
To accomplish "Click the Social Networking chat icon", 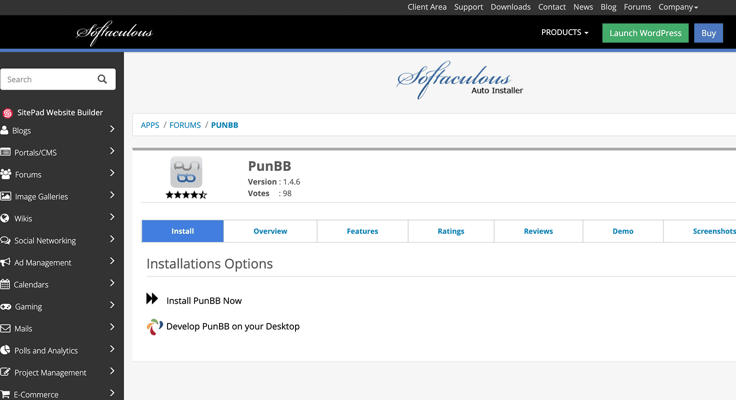I will 6,240.
